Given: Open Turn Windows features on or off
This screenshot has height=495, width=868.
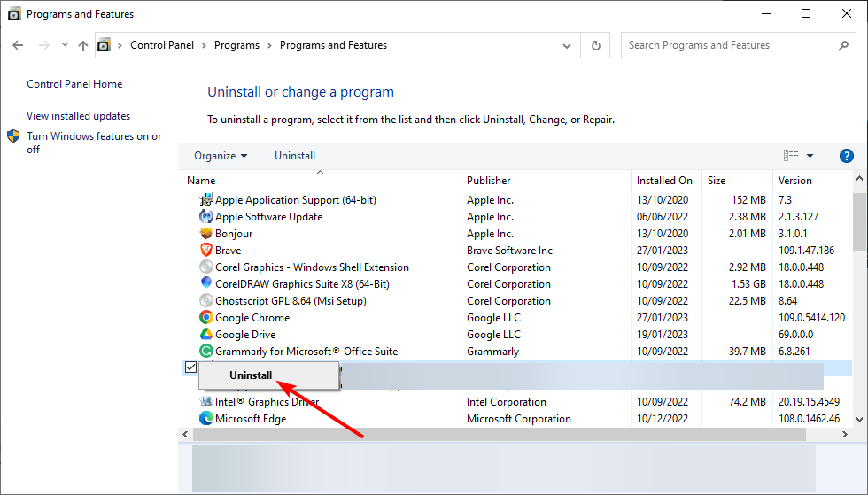Looking at the screenshot, I should tap(94, 143).
